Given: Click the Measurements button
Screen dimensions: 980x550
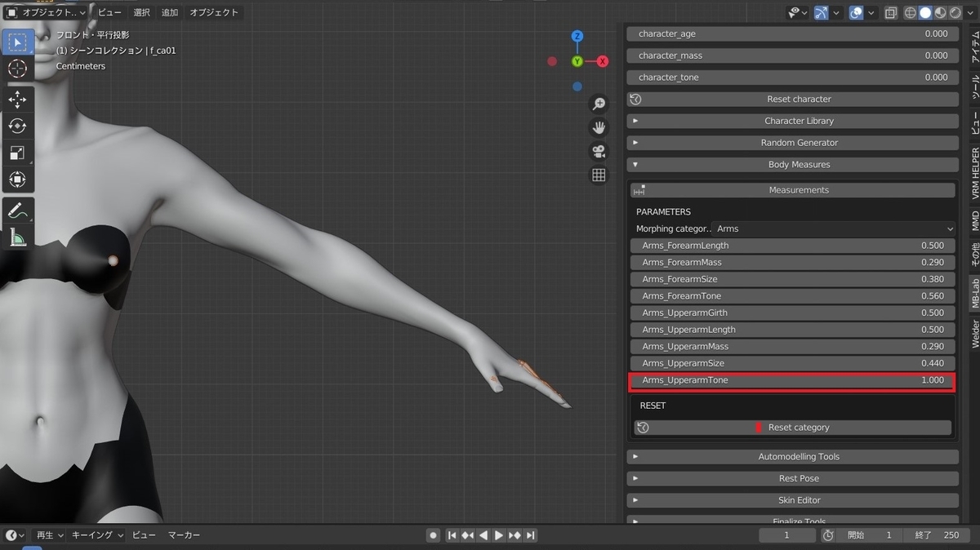Looking at the screenshot, I should coord(792,190).
